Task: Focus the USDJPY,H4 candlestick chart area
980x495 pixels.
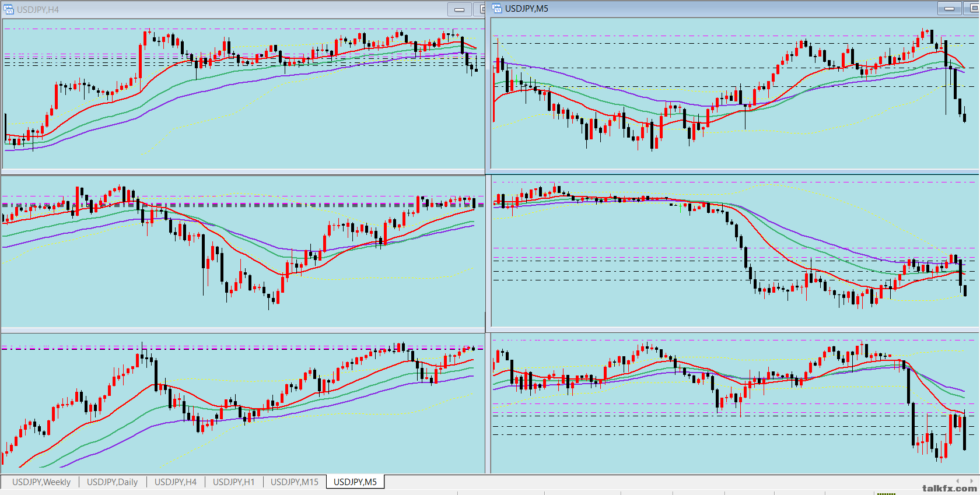Action: (244, 94)
